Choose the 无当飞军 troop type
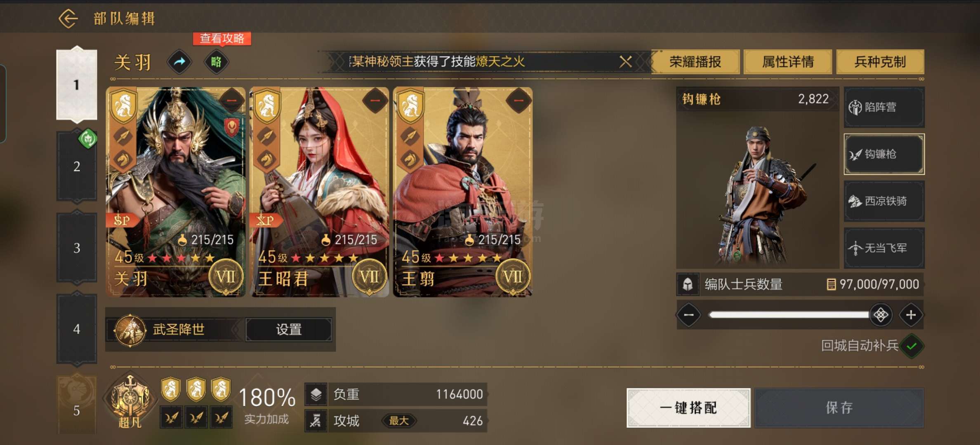Screen dimensions: 980x445 [x=884, y=248]
